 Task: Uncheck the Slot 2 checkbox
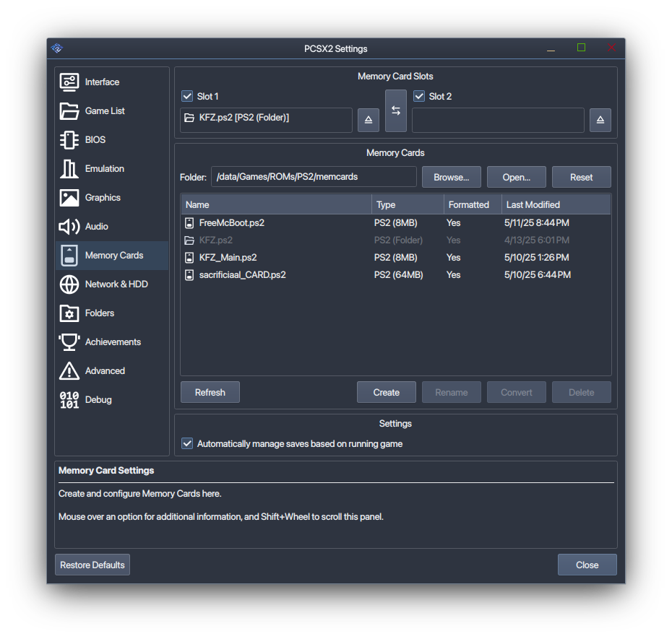419,96
